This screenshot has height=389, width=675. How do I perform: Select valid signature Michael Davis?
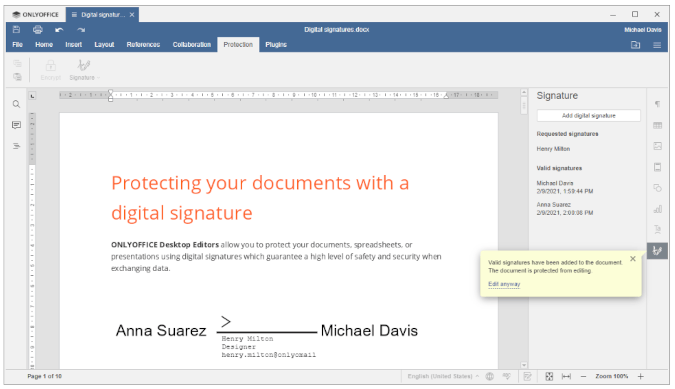click(565, 187)
